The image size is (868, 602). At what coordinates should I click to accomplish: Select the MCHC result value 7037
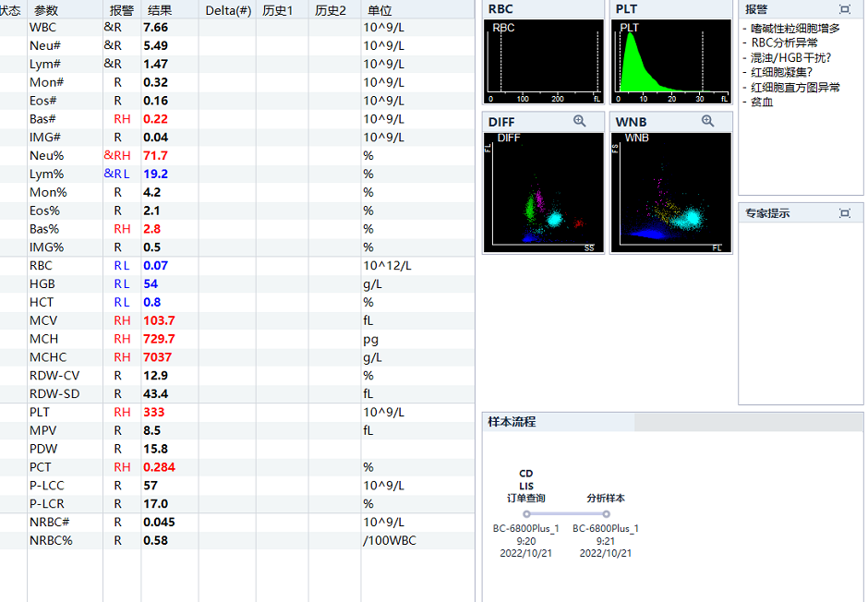pyautogui.click(x=158, y=357)
